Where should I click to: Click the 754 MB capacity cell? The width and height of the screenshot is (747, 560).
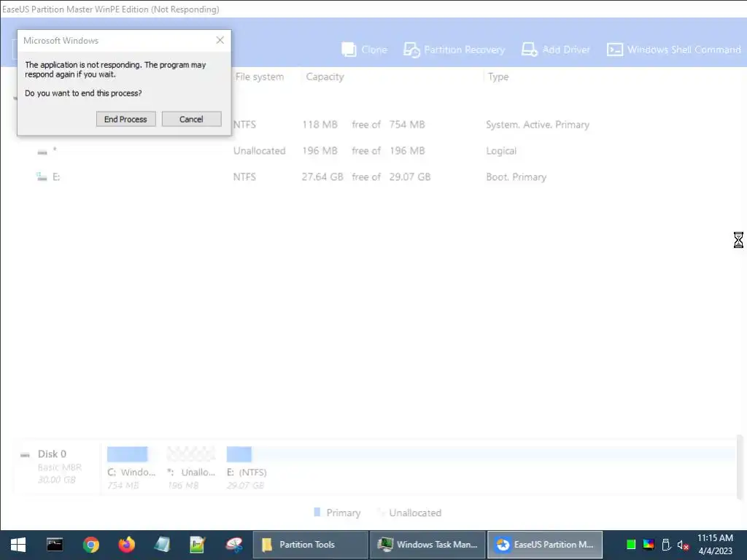(407, 124)
